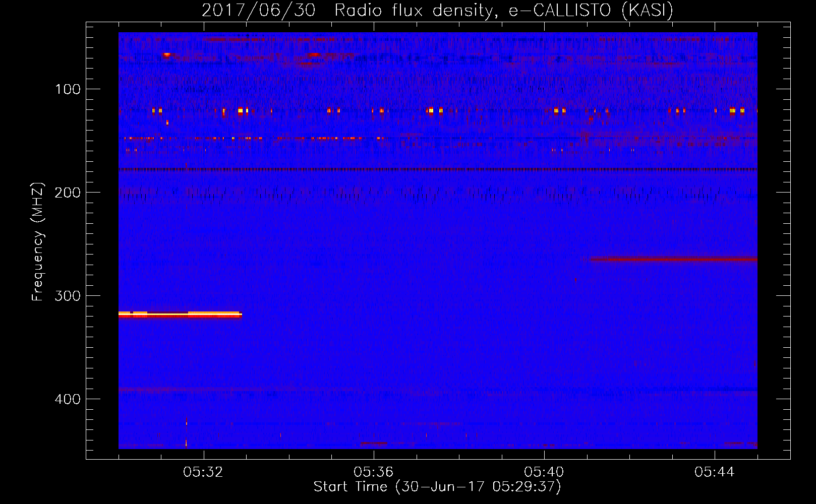Viewport: 816px width, 504px height.
Task: Select the 'Frequency (MHZ)' y-axis label
Action: coord(38,242)
